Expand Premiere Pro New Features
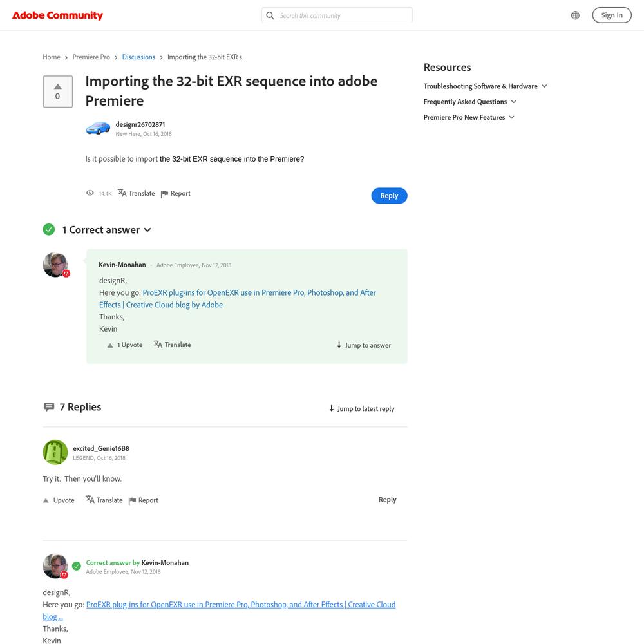 [x=511, y=117]
